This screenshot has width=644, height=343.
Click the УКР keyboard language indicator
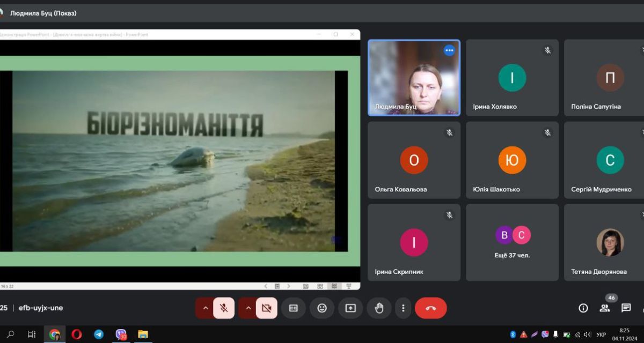tap(601, 334)
